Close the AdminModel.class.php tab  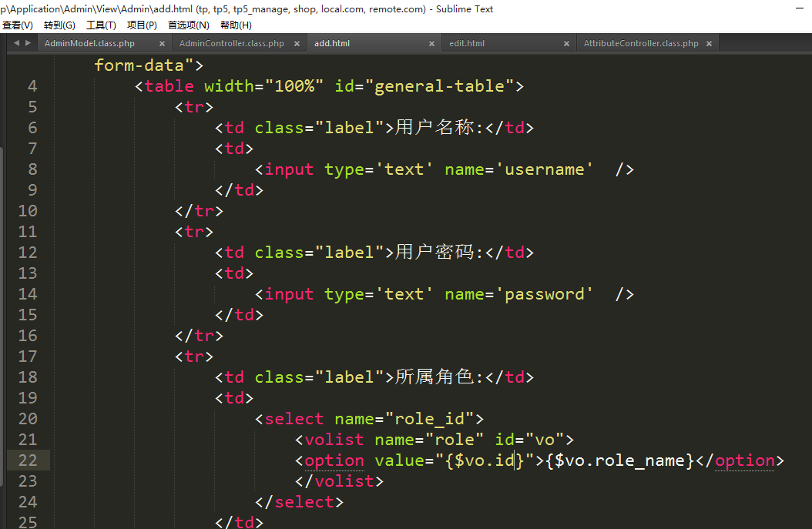162,44
